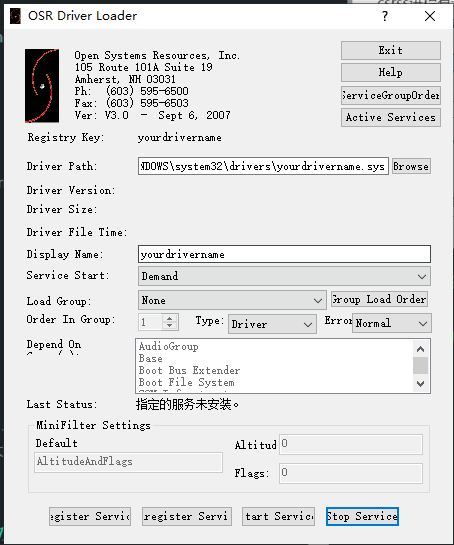Select Boot Bus Extender in list
The width and height of the screenshot is (454, 545).
pyautogui.click(x=189, y=370)
